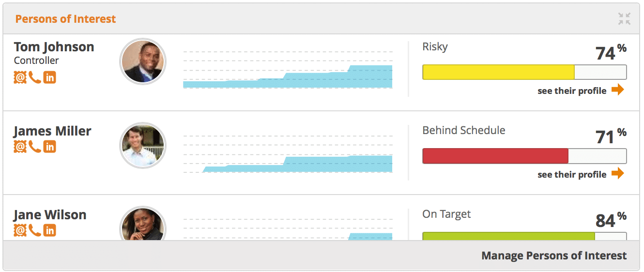Click arrow next to Tom Johnson's profile link

pyautogui.click(x=618, y=90)
